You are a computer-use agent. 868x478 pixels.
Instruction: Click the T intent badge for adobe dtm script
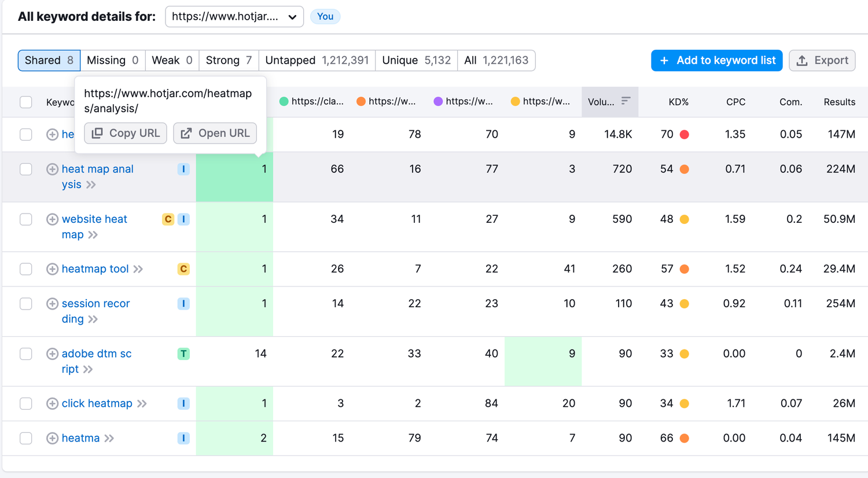tap(183, 354)
